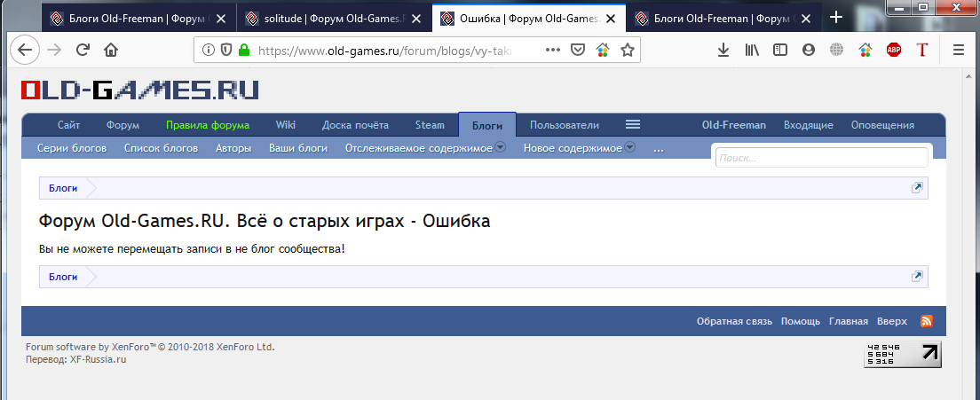Open the Форум navigation tab
Image resolution: width=980 pixels, height=400 pixels.
point(122,125)
